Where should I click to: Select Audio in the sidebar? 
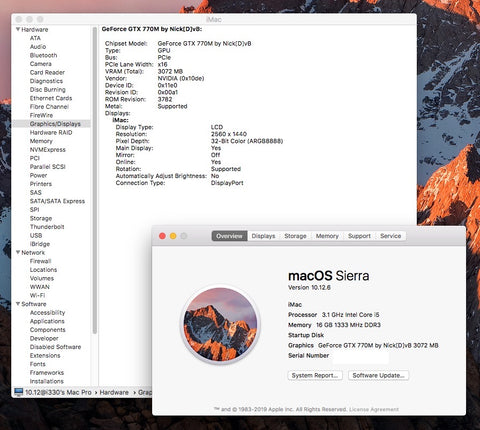click(38, 47)
